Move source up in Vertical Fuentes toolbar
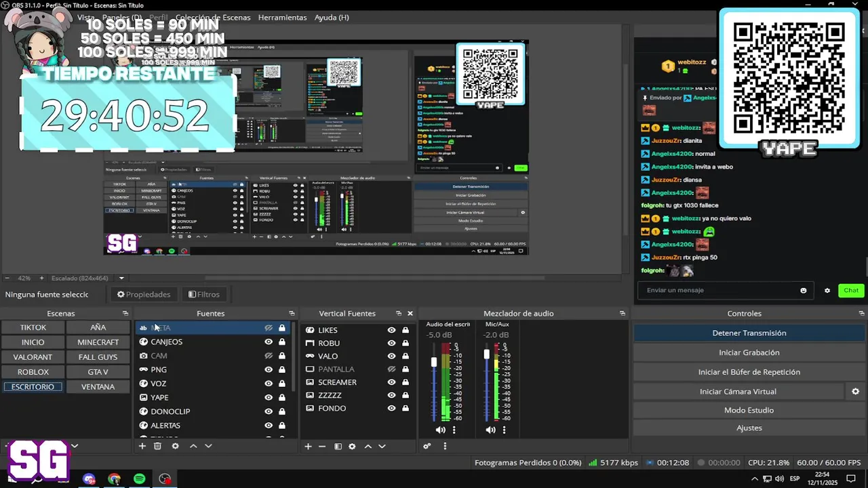This screenshot has height=488, width=868. click(x=368, y=447)
